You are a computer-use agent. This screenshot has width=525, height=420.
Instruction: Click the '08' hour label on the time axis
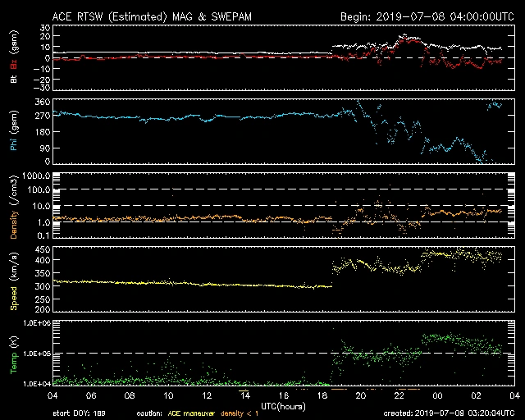pos(130,395)
